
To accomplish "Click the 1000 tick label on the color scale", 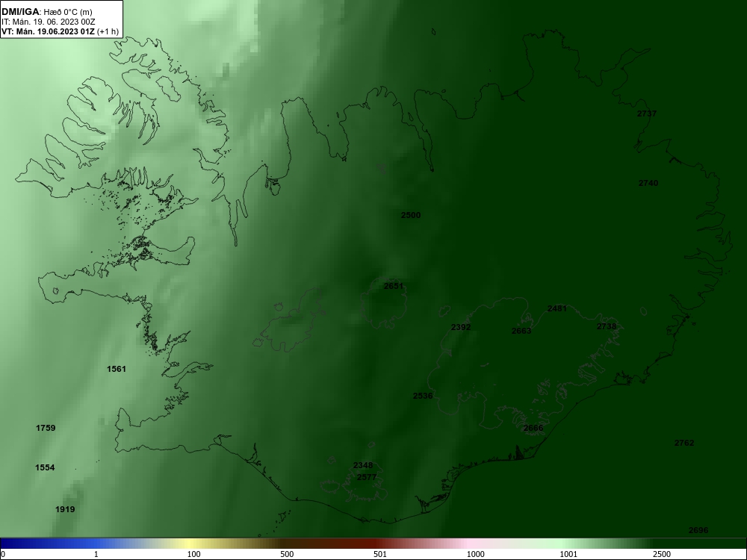I will (475, 554).
